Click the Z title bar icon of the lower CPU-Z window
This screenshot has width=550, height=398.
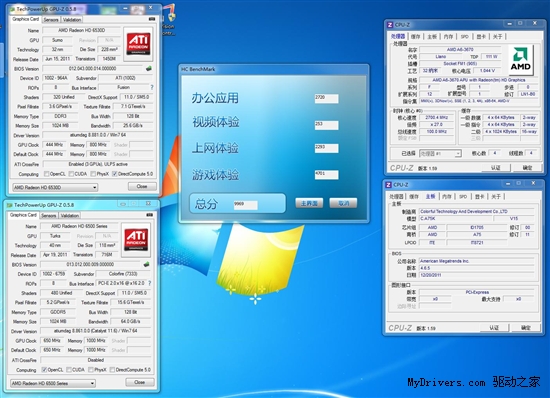(388, 185)
